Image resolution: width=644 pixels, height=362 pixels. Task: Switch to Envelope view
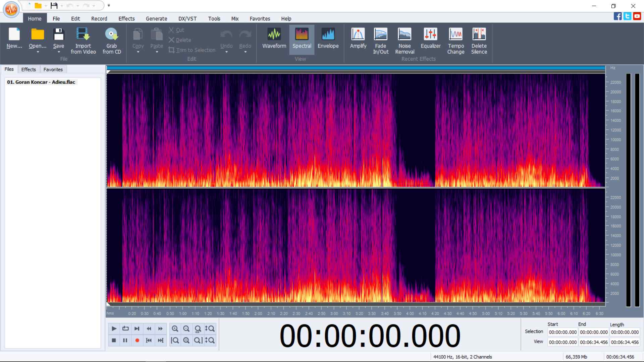coord(328,39)
